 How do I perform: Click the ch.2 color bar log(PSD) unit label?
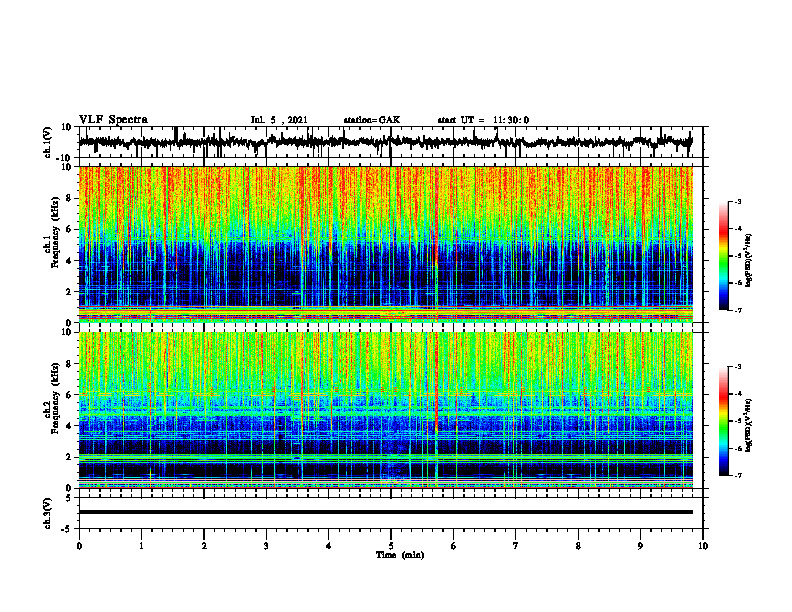tap(749, 425)
